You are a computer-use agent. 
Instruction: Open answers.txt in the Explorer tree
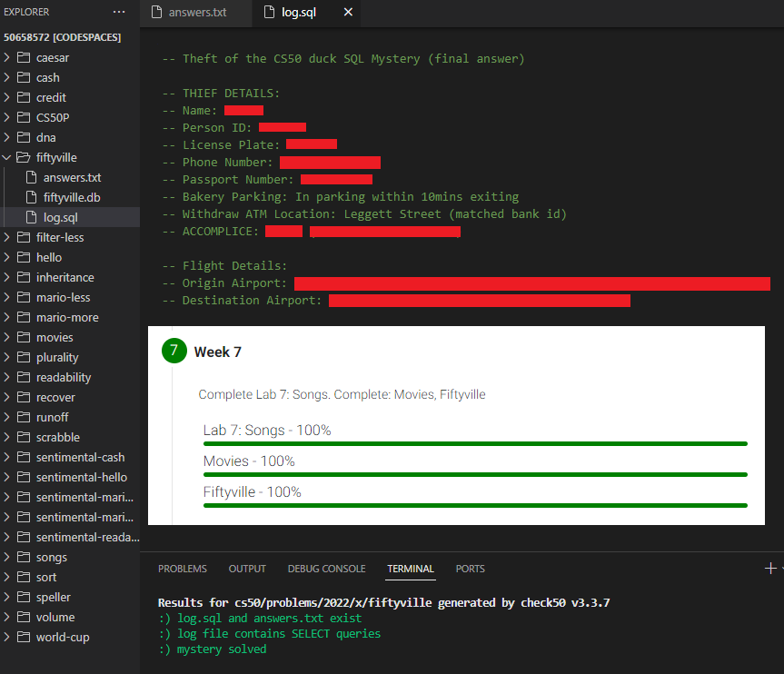(70, 177)
